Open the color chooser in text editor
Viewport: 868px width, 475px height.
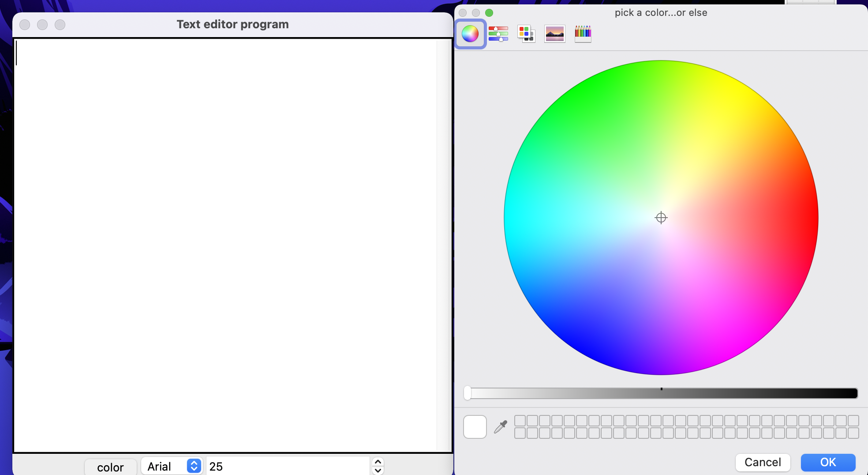tap(110, 467)
